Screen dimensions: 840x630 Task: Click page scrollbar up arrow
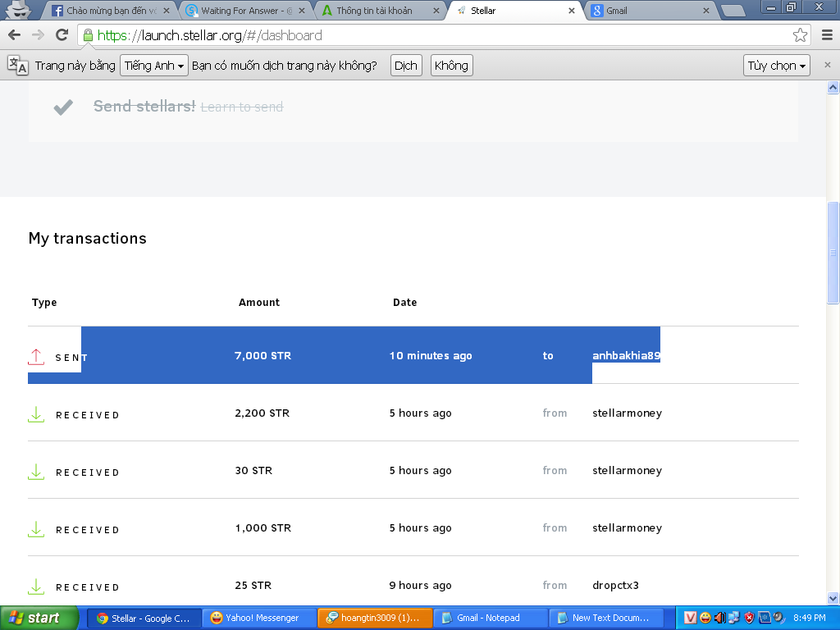(x=833, y=87)
